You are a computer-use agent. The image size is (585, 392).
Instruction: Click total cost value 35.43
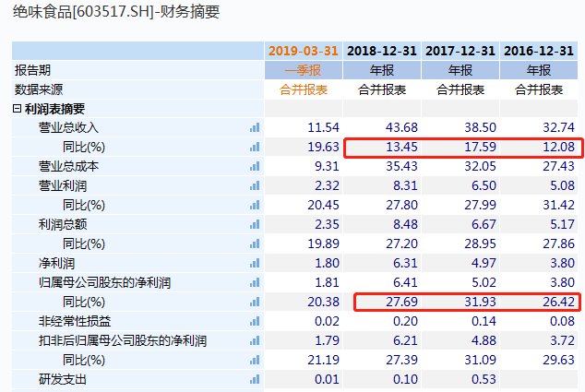401,166
